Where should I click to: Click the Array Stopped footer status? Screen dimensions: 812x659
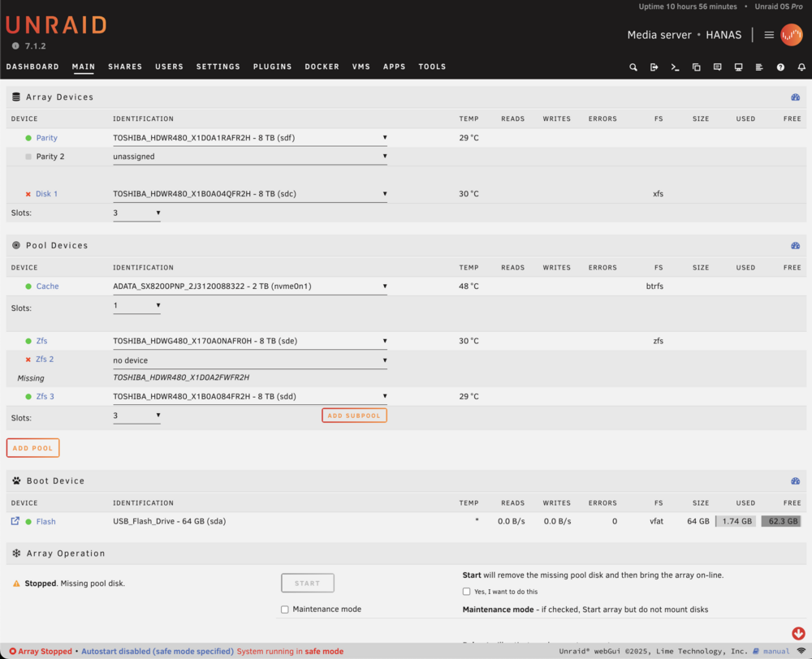(x=41, y=651)
